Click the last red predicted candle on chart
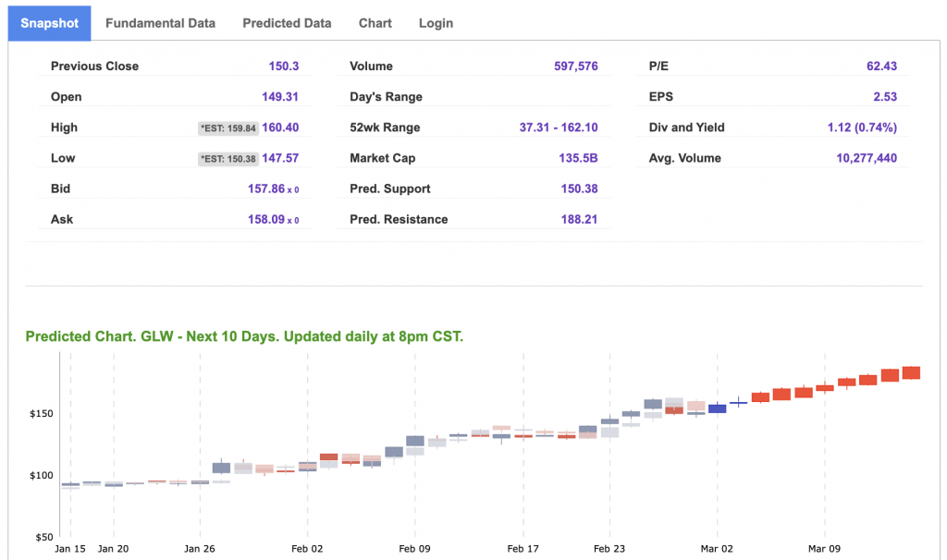 tap(911, 372)
